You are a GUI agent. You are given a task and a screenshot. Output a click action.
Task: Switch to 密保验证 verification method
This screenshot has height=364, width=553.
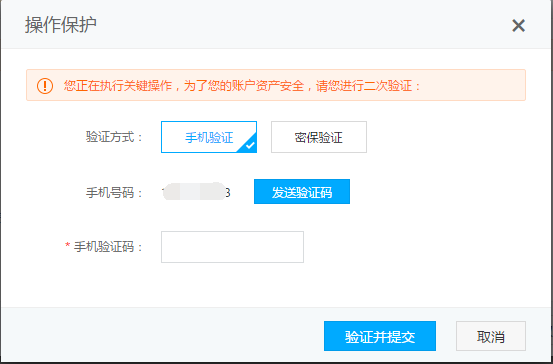coord(319,137)
